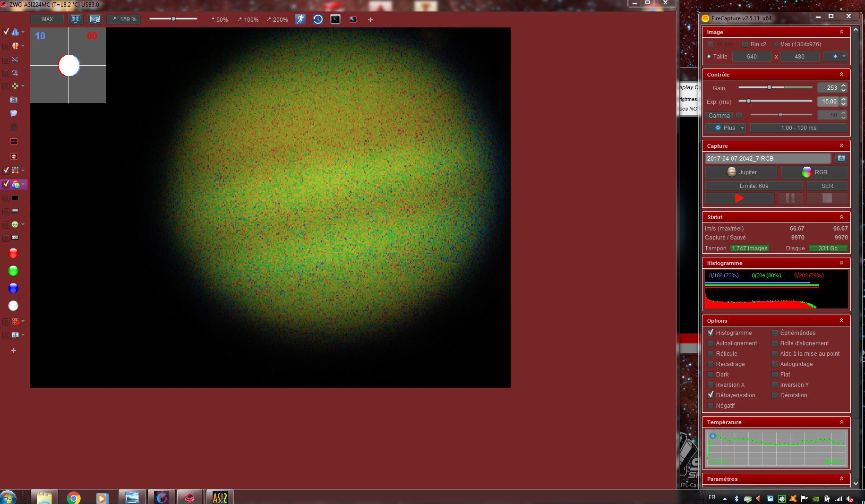Screen dimensions: 865x504
Task: Adjust the zoom slider in top toolbar
Action: (174, 19)
